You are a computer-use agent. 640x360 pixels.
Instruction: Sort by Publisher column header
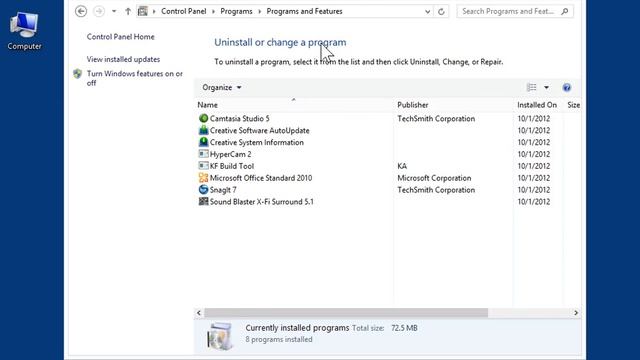point(453,105)
